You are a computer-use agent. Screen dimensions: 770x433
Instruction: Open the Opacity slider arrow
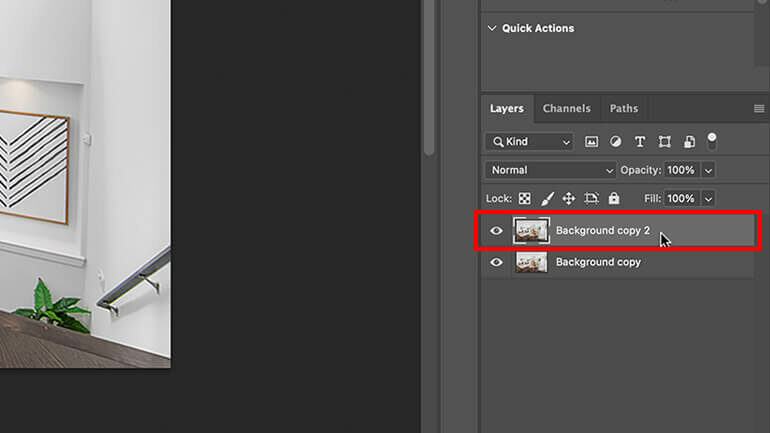708,170
